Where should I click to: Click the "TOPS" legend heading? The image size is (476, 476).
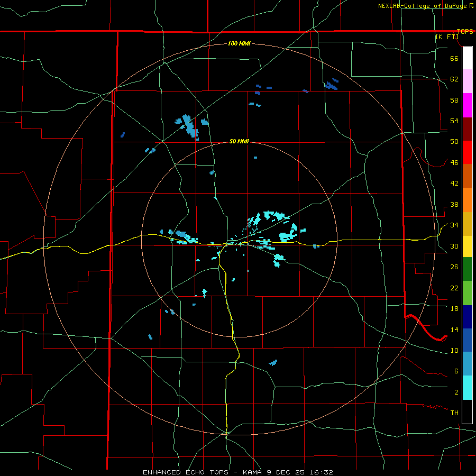(x=465, y=31)
